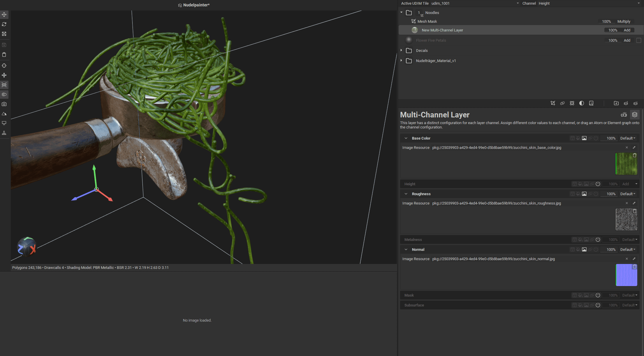This screenshot has width=644, height=356.
Task: Open the Active UDIM Tile dropdown
Action: point(517,3)
